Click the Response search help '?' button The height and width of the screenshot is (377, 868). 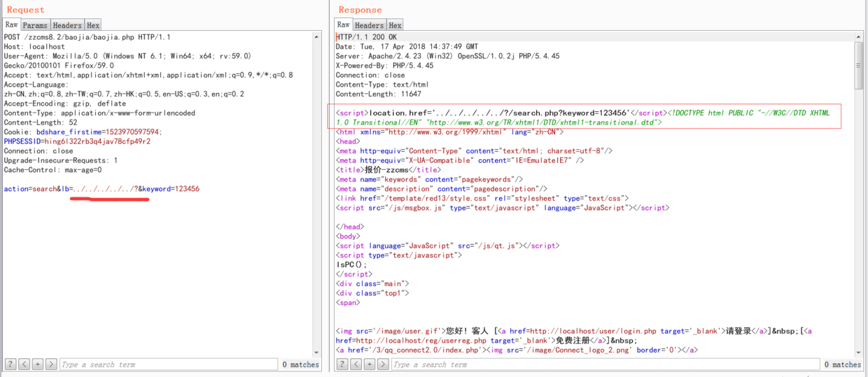coord(342,364)
